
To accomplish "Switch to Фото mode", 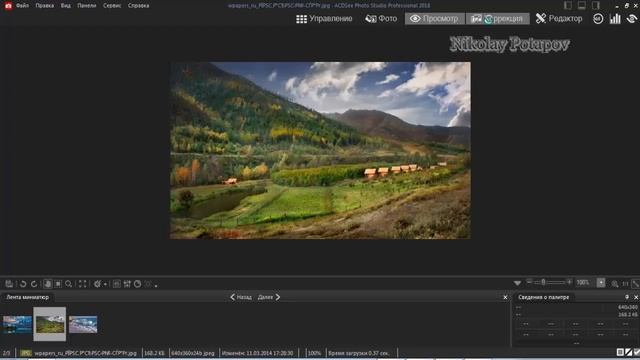I will [381, 19].
